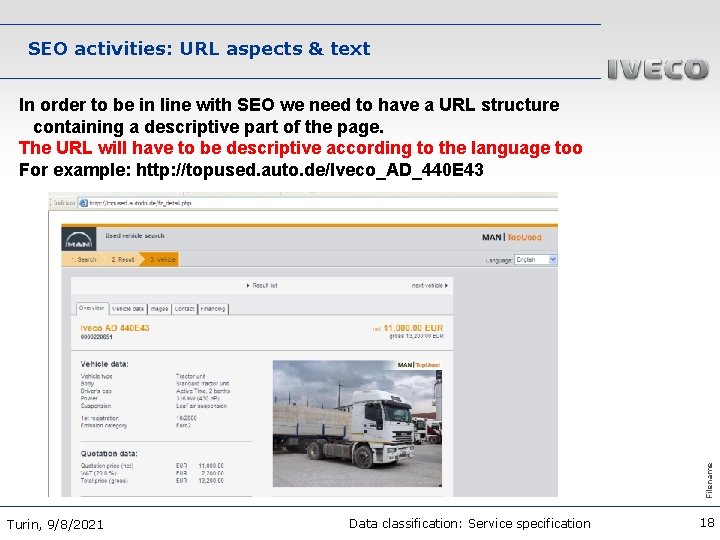Click the 'Used vehicle search' text

pyautogui.click(x=135, y=236)
